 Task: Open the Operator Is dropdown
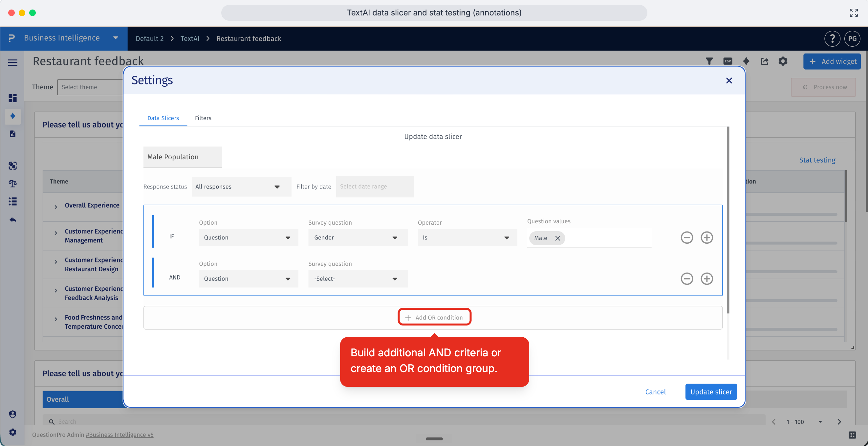467,238
